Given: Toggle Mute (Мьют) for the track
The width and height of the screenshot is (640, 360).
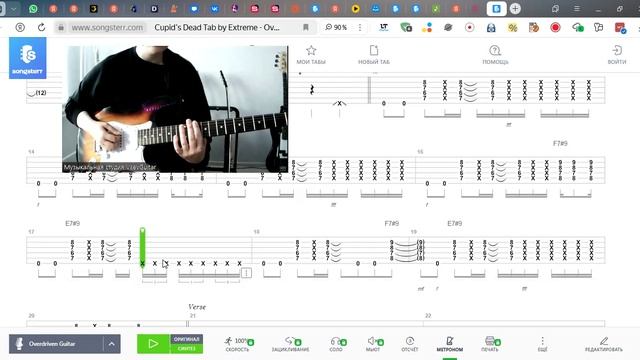Looking at the screenshot, I should [373, 344].
